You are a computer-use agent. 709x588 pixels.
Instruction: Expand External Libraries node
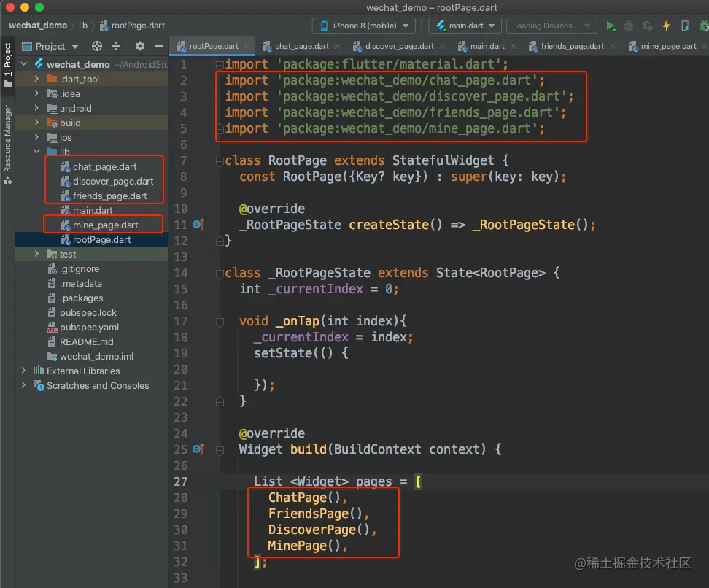point(23,371)
